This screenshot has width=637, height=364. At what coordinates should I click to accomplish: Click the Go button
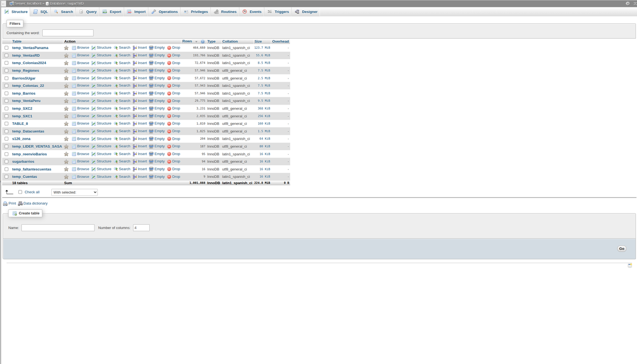621,248
